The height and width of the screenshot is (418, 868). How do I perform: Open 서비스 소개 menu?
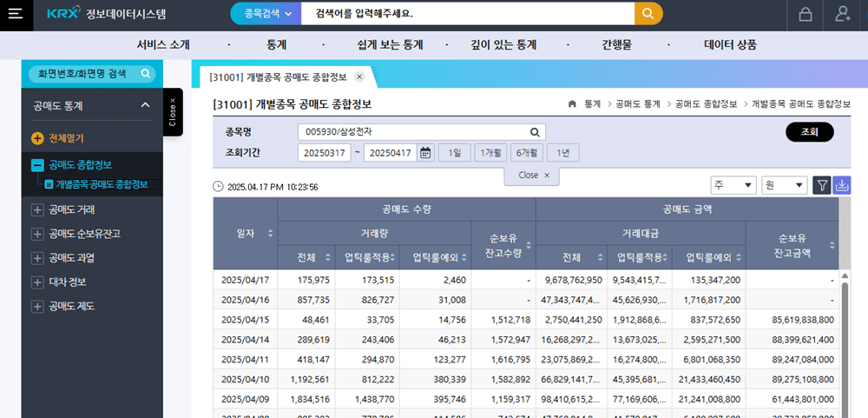pos(163,45)
